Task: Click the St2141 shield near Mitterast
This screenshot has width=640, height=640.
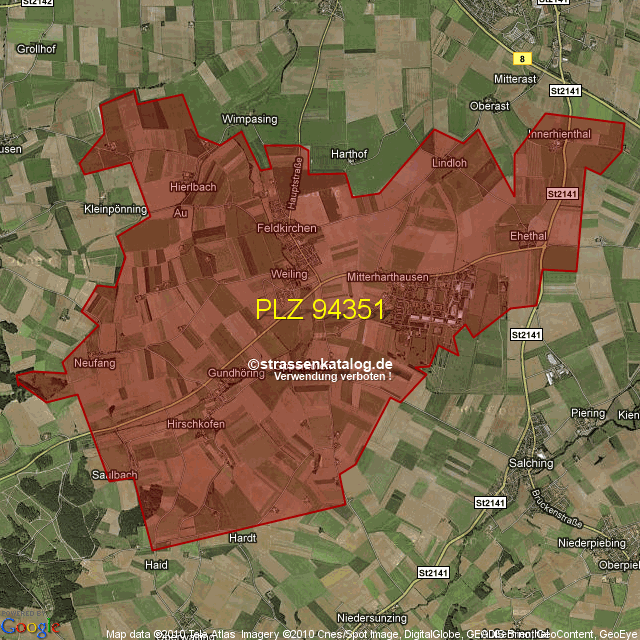Action: point(565,90)
